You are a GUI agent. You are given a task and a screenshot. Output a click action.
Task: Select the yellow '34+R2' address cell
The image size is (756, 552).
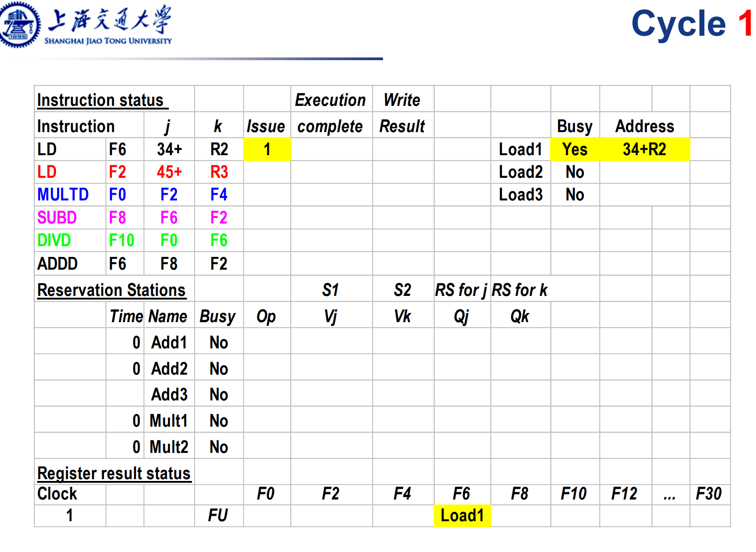coord(645,149)
